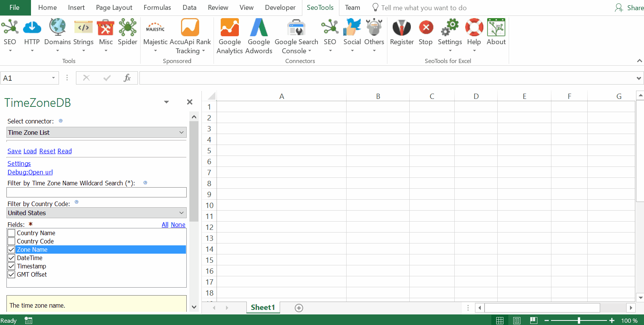Click the macro recording status bar icon
This screenshot has width=644, height=325.
28,320
